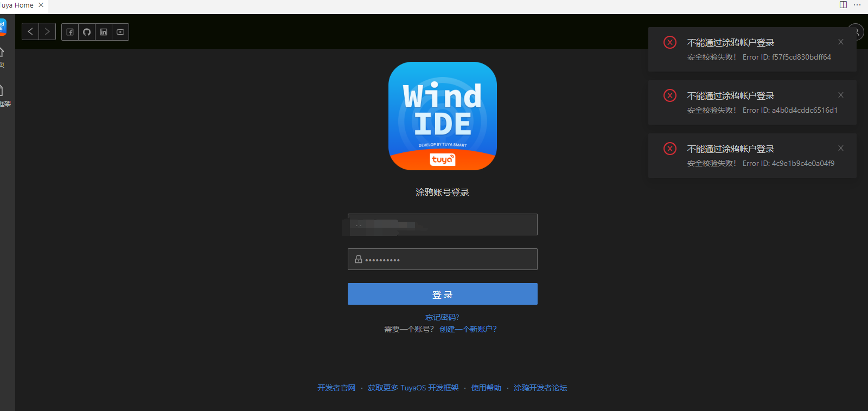Open 获取更多 TuyaOS 开发框架 link
The height and width of the screenshot is (411, 868).
(x=413, y=388)
